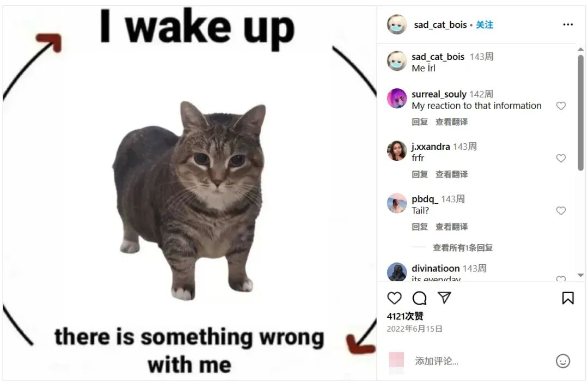Reply to surreal_souly's comment via 回复
Image resolution: width=588 pixels, height=383 pixels.
(420, 122)
